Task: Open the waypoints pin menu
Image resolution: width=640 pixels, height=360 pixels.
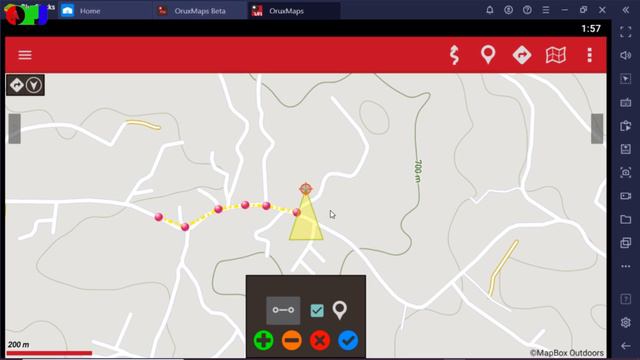Action: click(x=488, y=55)
